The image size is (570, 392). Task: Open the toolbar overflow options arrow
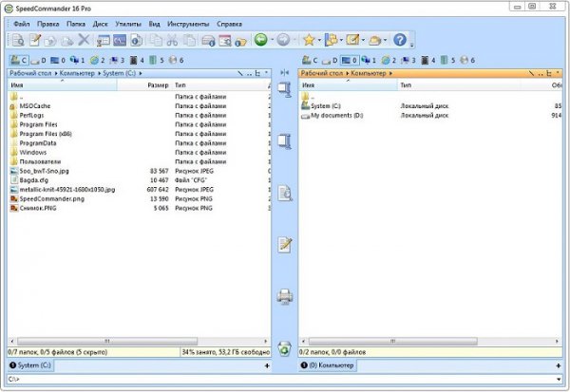(x=412, y=45)
